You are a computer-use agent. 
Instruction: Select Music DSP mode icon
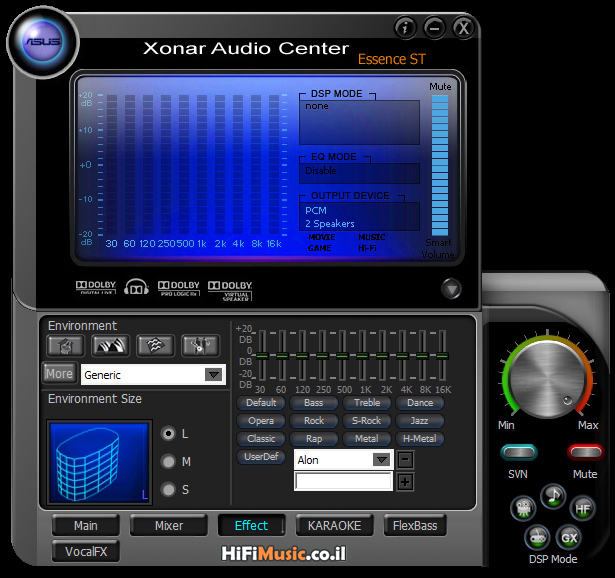click(x=553, y=496)
